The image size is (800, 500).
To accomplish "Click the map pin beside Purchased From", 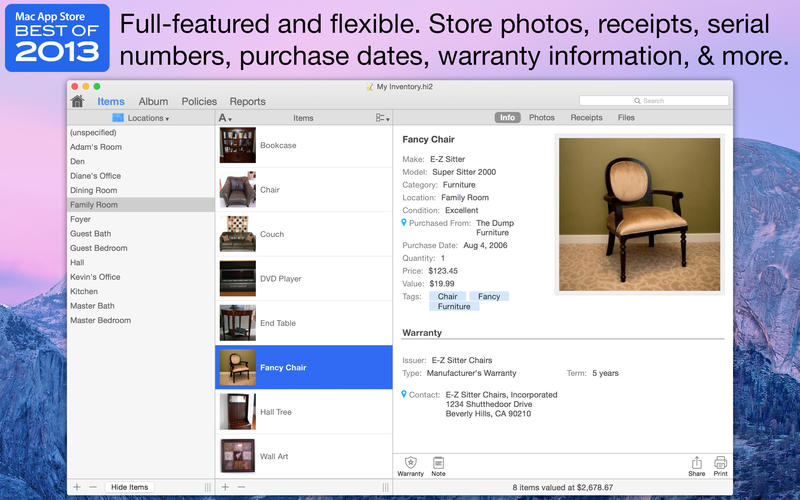I will pos(404,223).
